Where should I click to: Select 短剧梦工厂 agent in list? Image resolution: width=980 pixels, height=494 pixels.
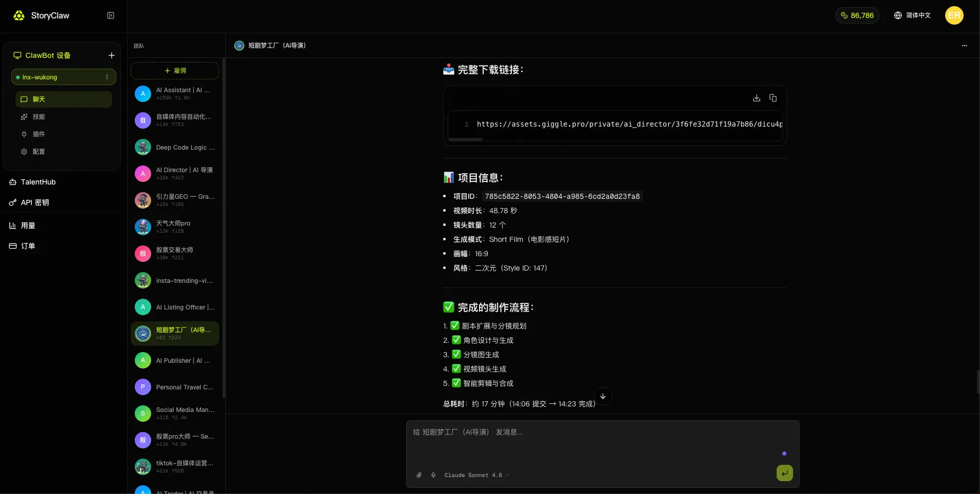(175, 333)
